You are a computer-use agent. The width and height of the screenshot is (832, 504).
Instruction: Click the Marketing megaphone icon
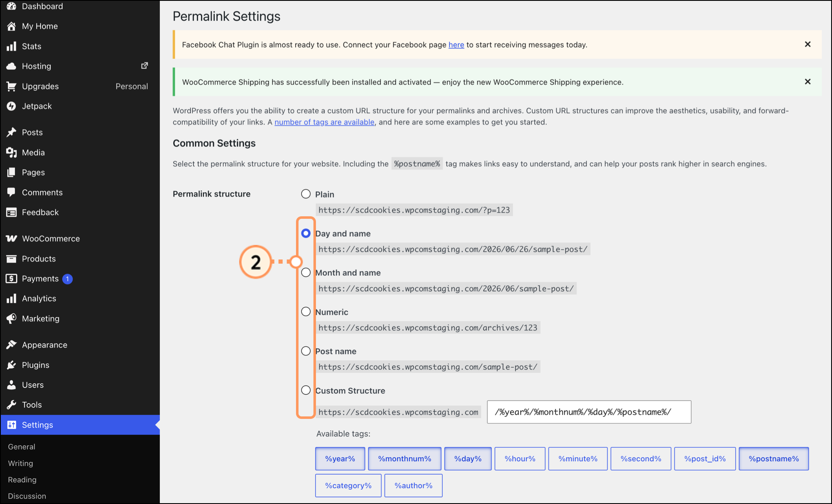(12, 318)
